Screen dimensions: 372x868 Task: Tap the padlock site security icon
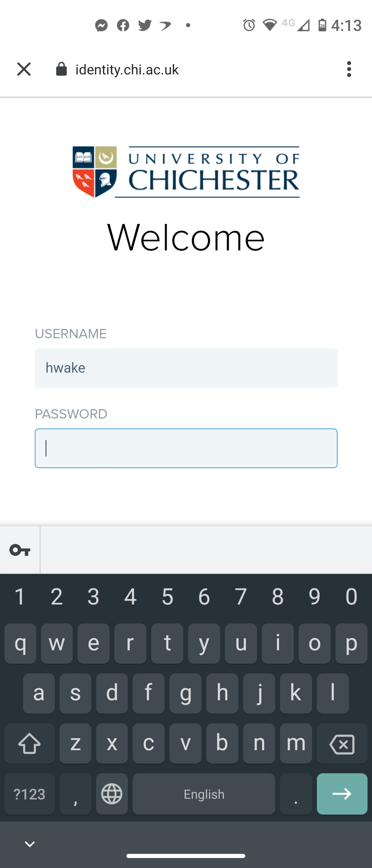point(61,69)
